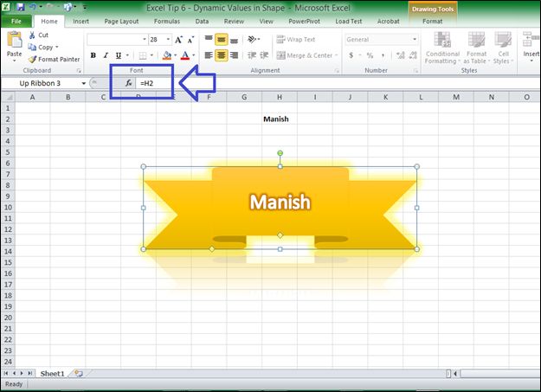Select the yellow Up Ribbon shape

[280, 208]
